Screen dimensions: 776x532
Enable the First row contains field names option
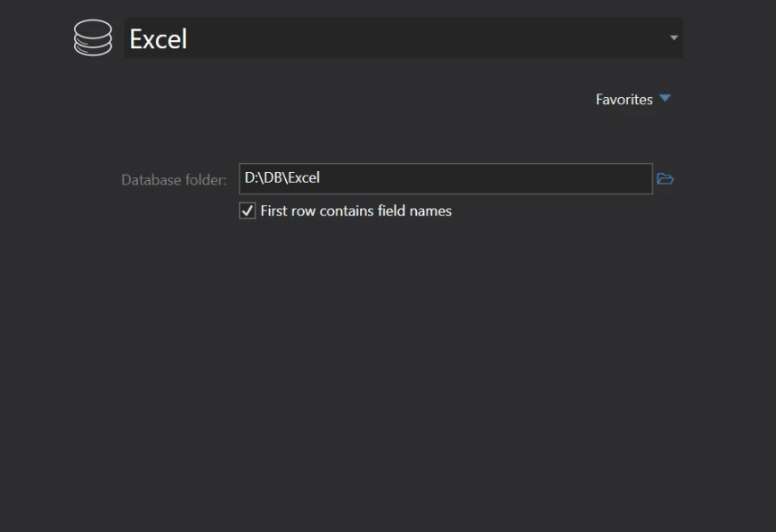(247, 210)
